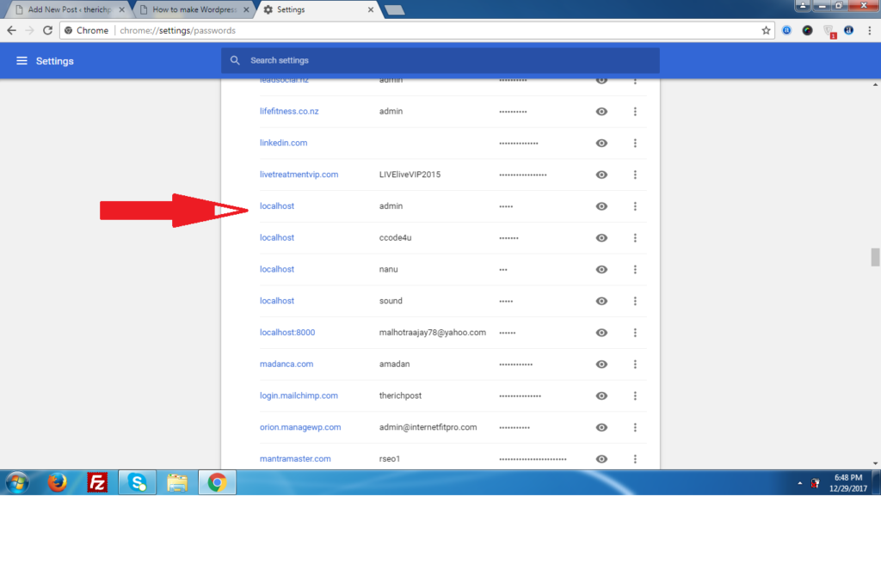Open more actions for localhost:8000

point(635,333)
